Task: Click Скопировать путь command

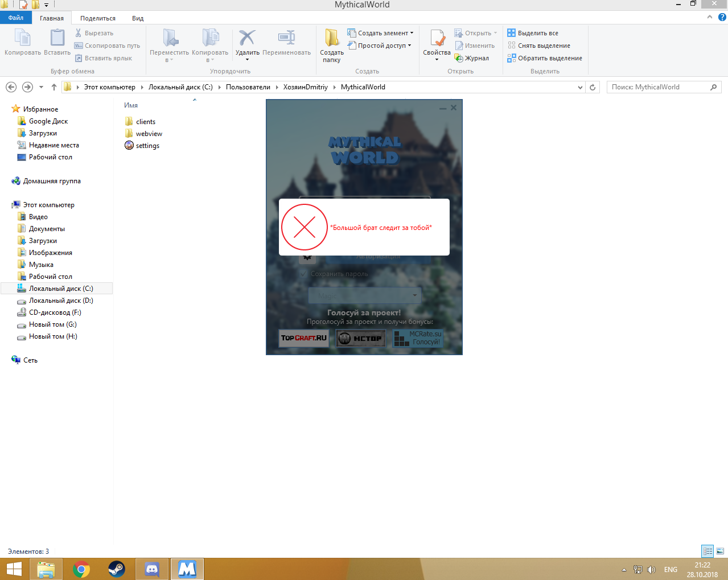Action: (x=107, y=46)
